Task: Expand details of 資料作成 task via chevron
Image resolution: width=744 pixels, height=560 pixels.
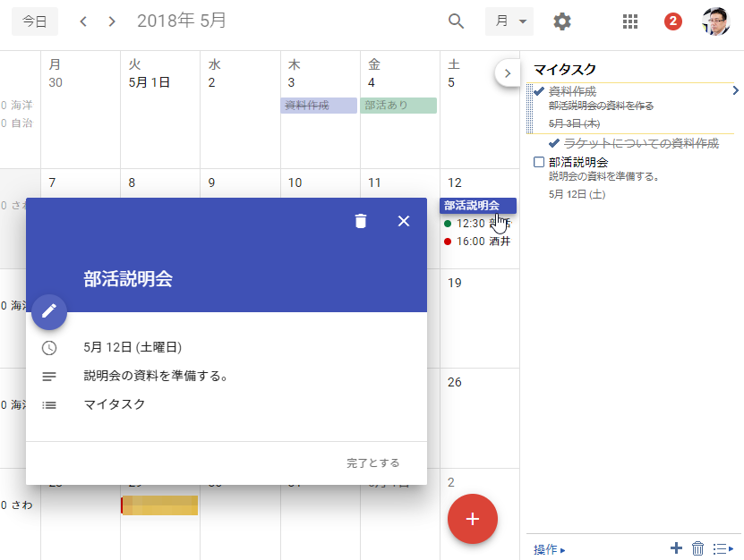Action: [x=734, y=90]
